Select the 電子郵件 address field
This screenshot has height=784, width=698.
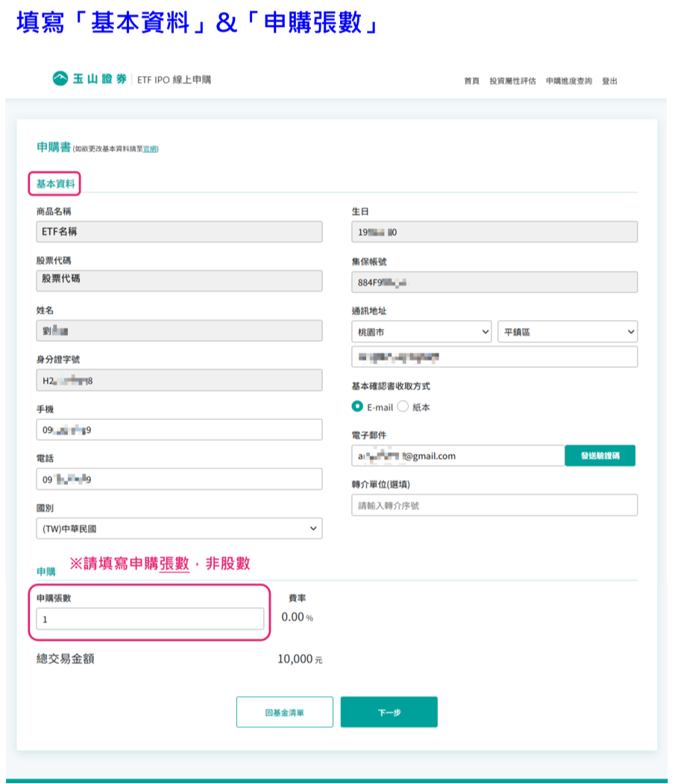(x=457, y=456)
